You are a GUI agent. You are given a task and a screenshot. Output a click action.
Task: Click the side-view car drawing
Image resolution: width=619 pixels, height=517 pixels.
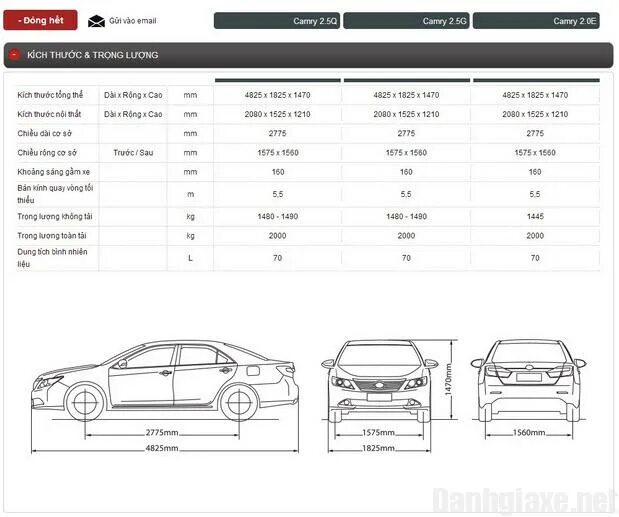pyautogui.click(x=165, y=380)
